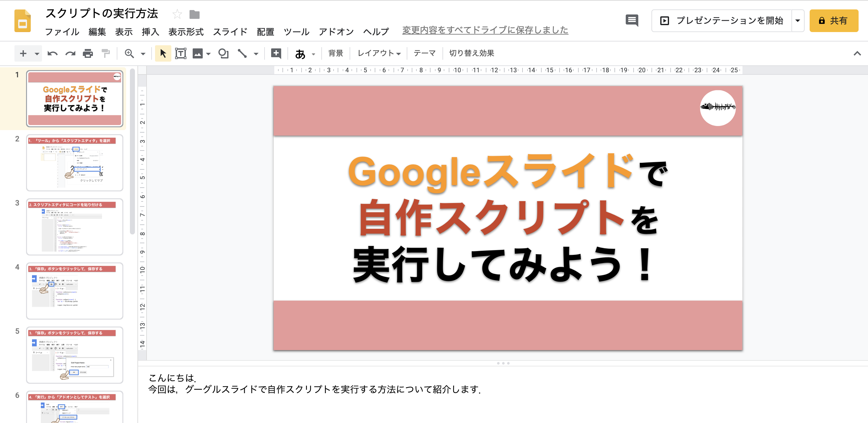
Task: Open the comment history panel icon
Action: pos(632,20)
